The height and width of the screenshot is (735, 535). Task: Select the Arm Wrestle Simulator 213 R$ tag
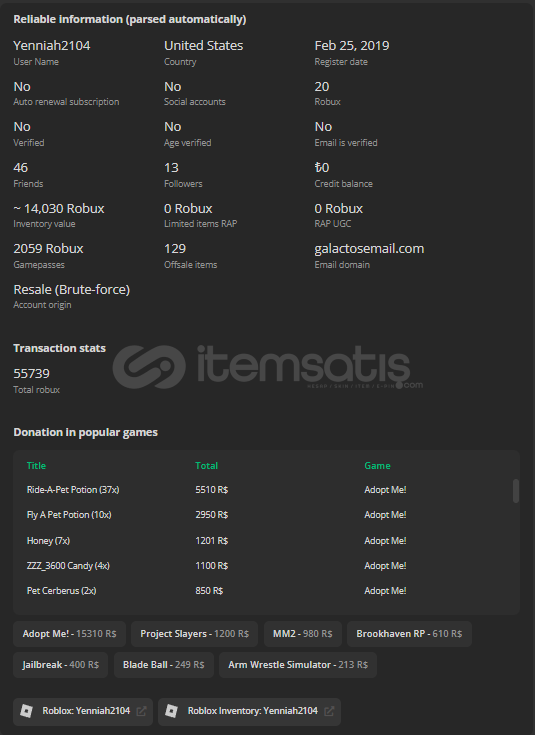(x=298, y=665)
